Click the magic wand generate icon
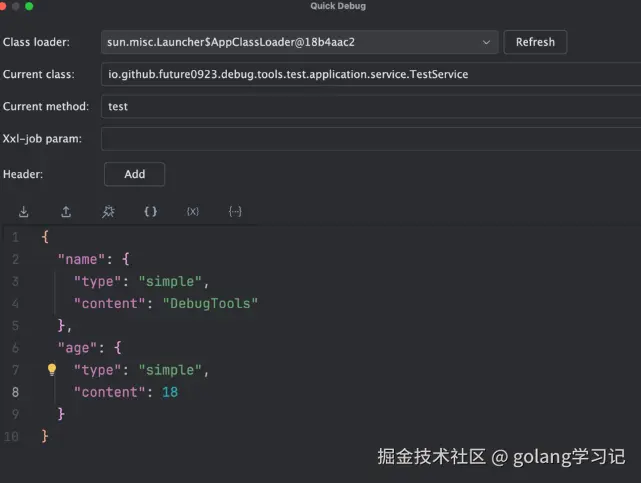The width and height of the screenshot is (641, 483). coord(108,212)
